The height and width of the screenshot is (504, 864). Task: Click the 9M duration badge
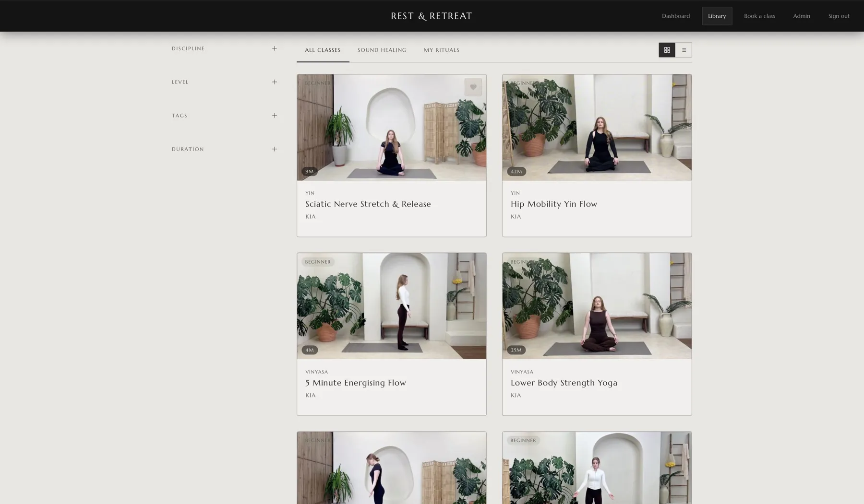tap(309, 171)
